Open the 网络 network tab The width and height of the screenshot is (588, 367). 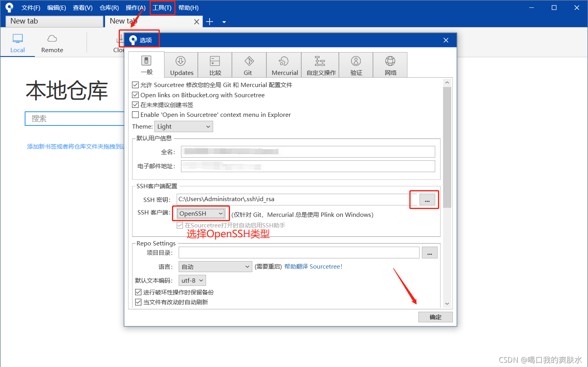[x=391, y=65]
